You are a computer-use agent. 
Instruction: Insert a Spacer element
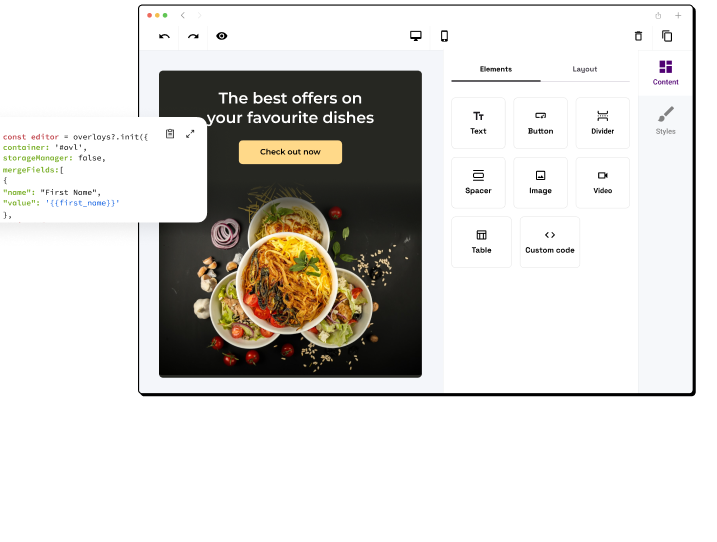point(478,182)
